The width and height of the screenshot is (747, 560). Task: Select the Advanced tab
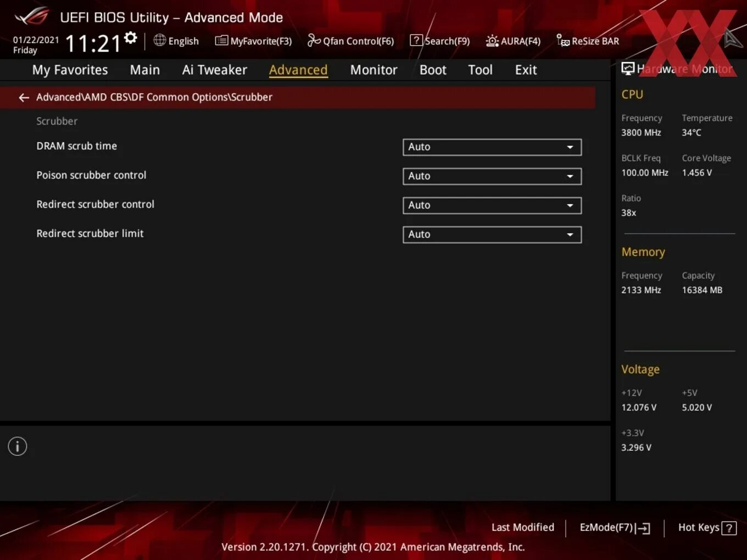pyautogui.click(x=298, y=70)
